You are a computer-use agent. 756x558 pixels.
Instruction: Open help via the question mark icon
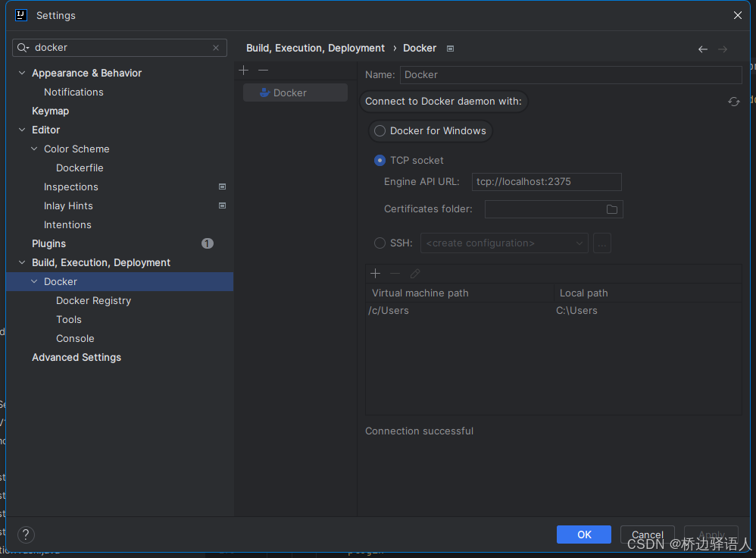pyautogui.click(x=25, y=534)
